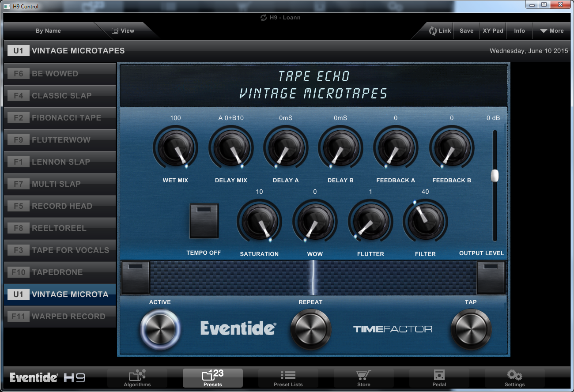Open the Algorithms section
This screenshot has height=392, width=574.
(x=137, y=378)
